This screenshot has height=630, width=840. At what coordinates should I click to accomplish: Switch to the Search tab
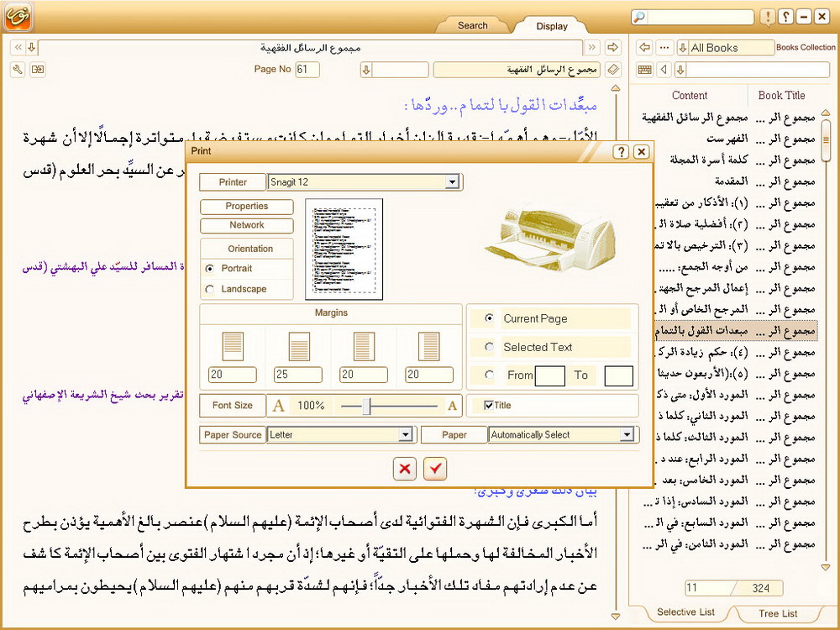point(472,25)
